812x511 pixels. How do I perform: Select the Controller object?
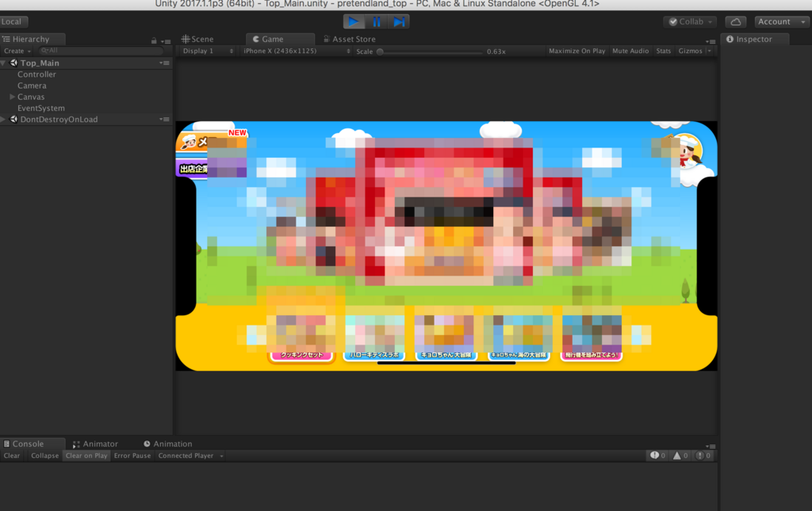coord(36,74)
